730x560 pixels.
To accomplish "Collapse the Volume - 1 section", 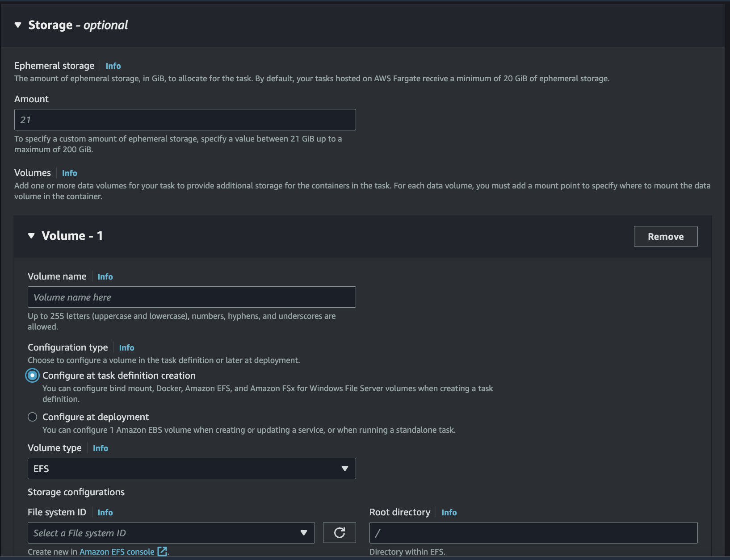I will click(x=31, y=235).
